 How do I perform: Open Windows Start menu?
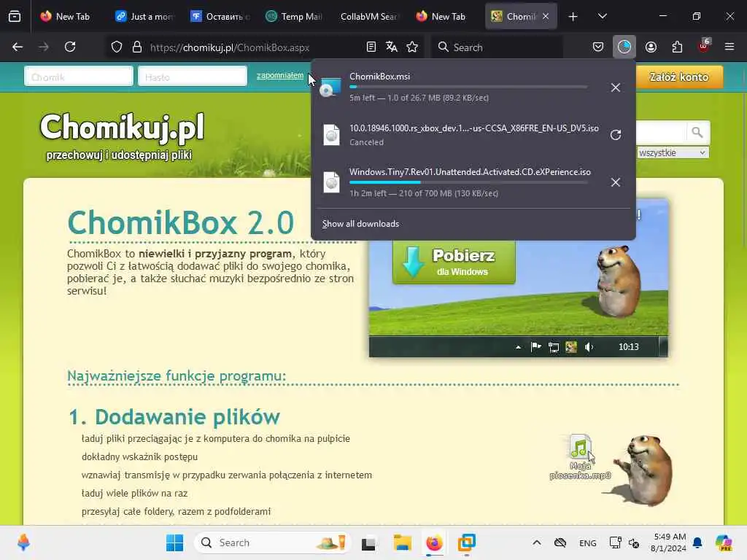(174, 542)
